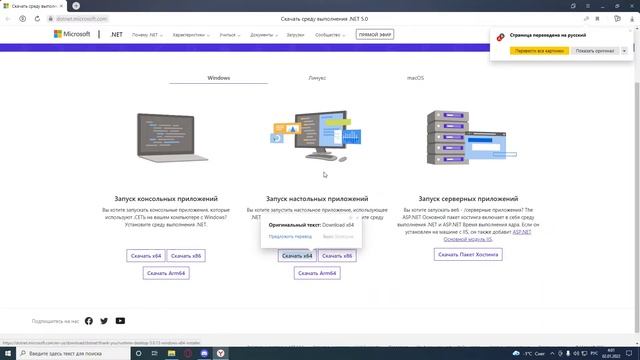The height and width of the screenshot is (360, 640).
Task: Click heading 'Запуск настольных приложений'
Action: click(317, 199)
